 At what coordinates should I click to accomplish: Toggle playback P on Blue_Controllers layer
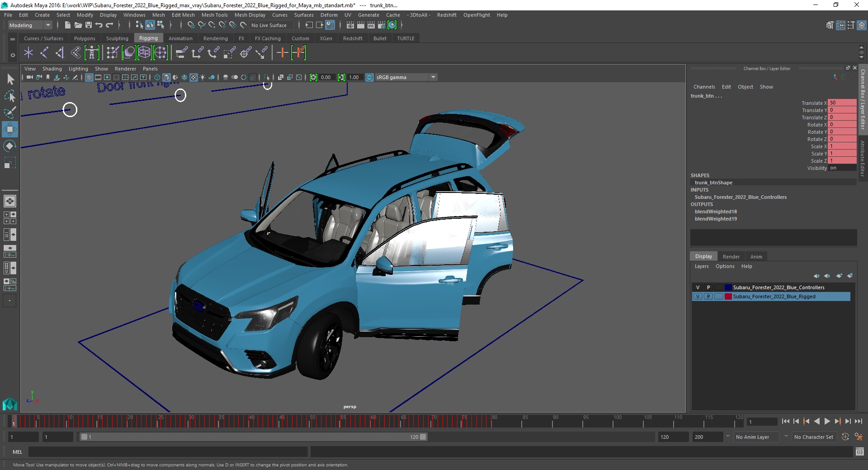[708, 287]
